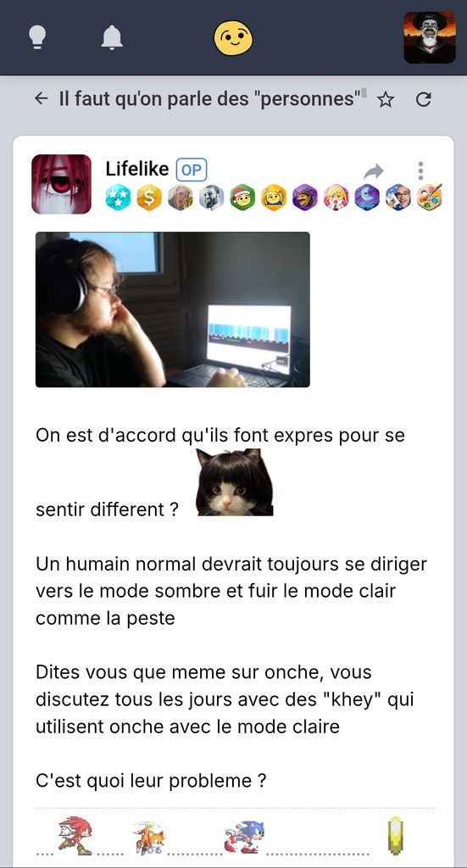Open notifications bell
The height and width of the screenshot is (868, 467).
[112, 37]
